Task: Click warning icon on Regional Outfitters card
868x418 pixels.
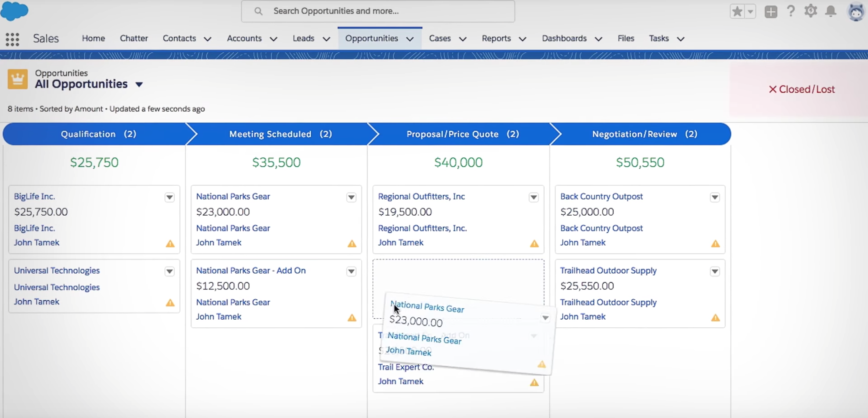Action: (534, 244)
